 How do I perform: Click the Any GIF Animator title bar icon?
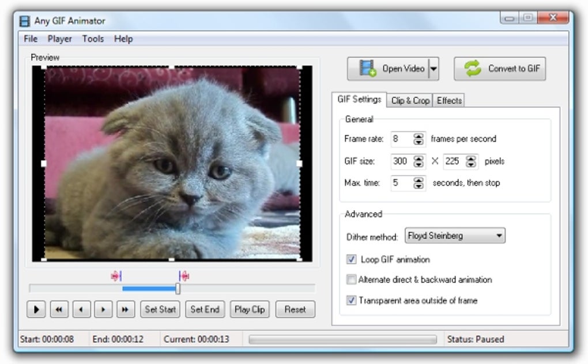25,21
